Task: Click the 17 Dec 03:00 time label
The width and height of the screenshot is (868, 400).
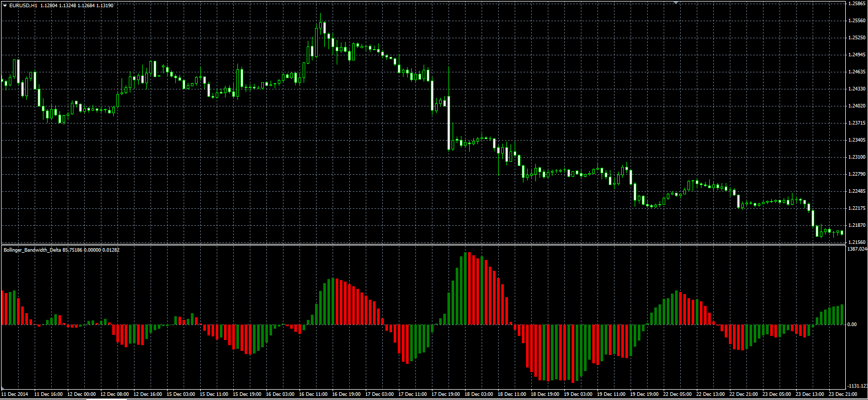Action: (x=380, y=394)
